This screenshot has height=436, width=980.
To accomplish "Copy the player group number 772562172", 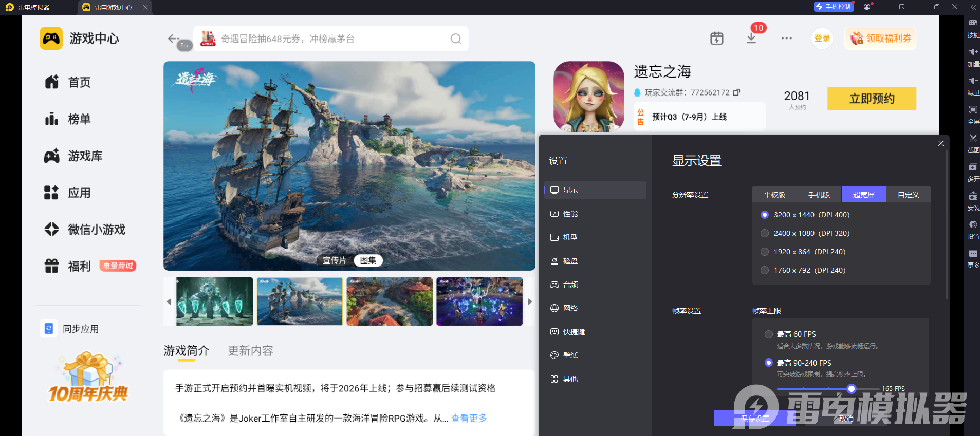I will [736, 92].
